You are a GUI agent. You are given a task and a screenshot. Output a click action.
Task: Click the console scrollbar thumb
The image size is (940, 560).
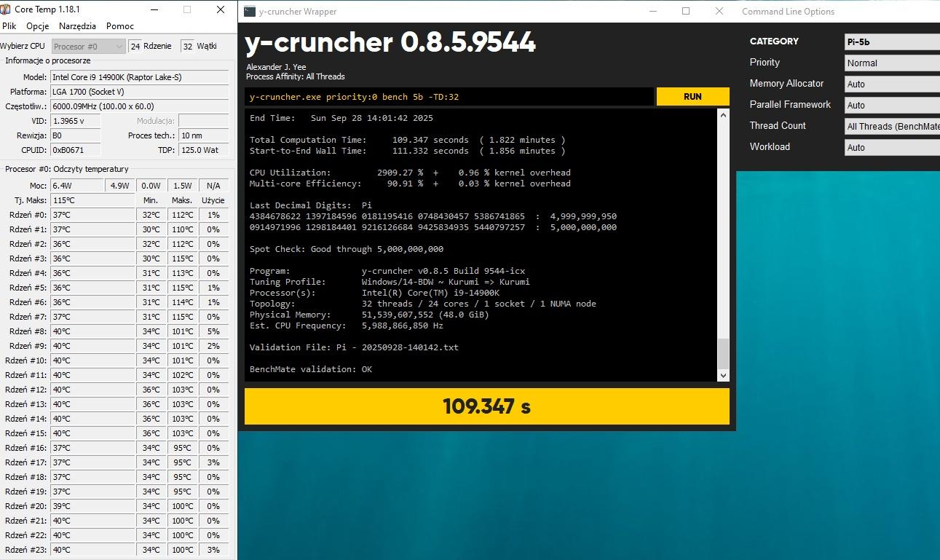pyautogui.click(x=723, y=354)
